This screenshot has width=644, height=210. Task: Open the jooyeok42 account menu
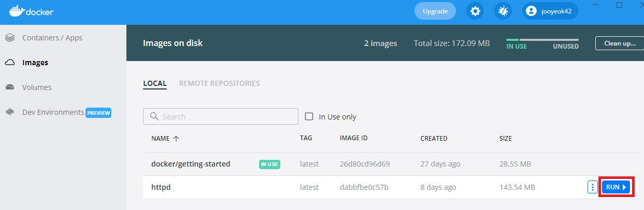[550, 11]
